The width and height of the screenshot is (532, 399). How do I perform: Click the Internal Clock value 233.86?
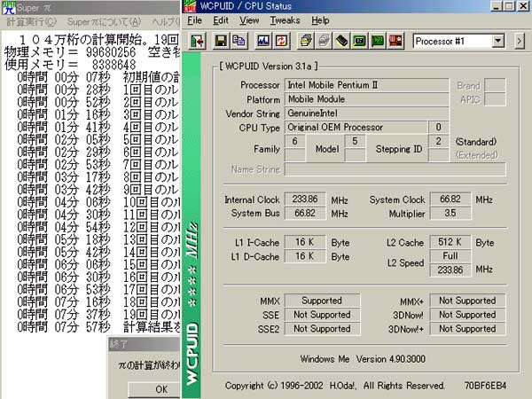(305, 199)
